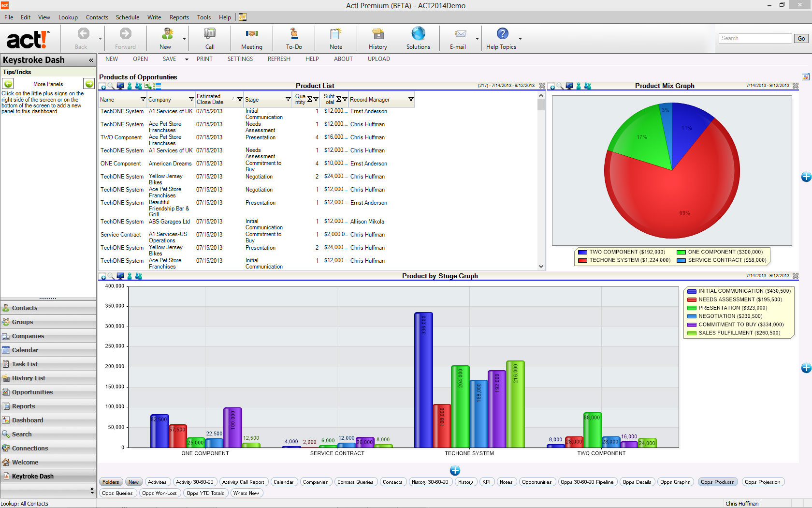Click the magnifier icon in Product List header
This screenshot has height=508, width=812.
point(111,86)
